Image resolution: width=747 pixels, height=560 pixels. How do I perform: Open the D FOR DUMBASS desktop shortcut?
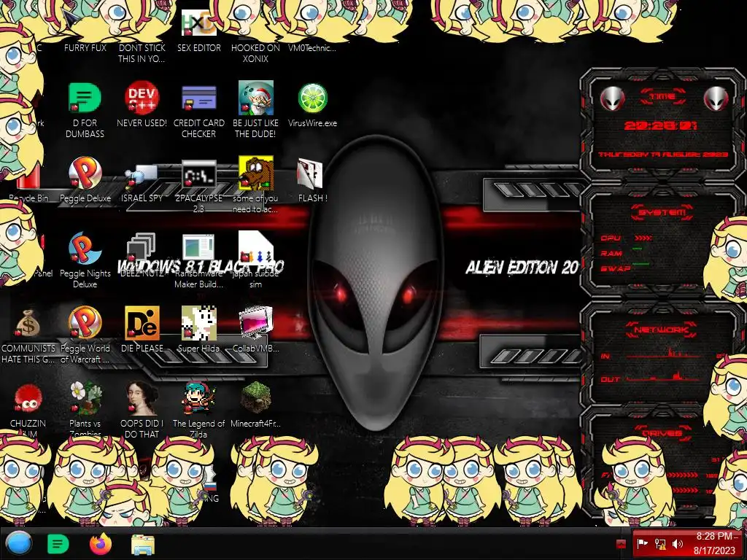(x=85, y=98)
